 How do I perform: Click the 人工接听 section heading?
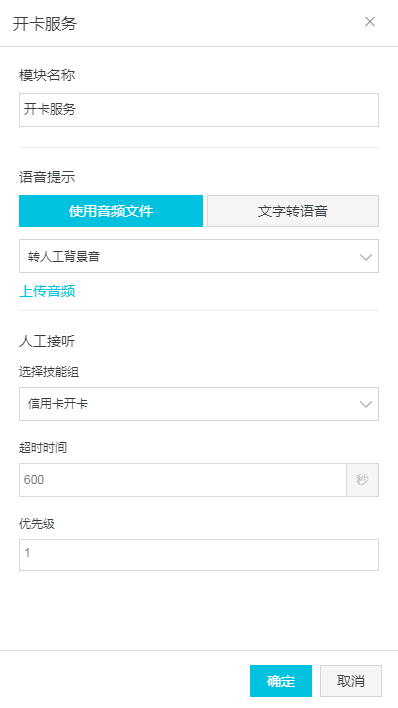pyautogui.click(x=47, y=341)
